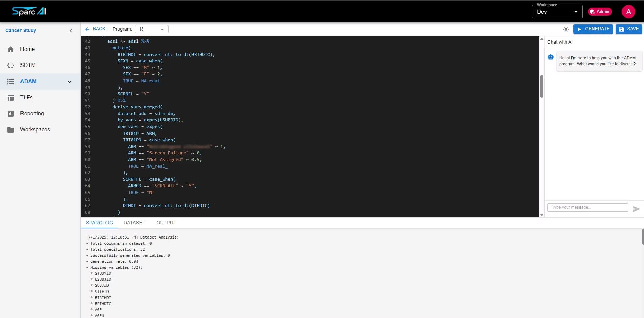The height and width of the screenshot is (318, 644).
Task: Toggle the light/dark theme
Action: click(566, 29)
